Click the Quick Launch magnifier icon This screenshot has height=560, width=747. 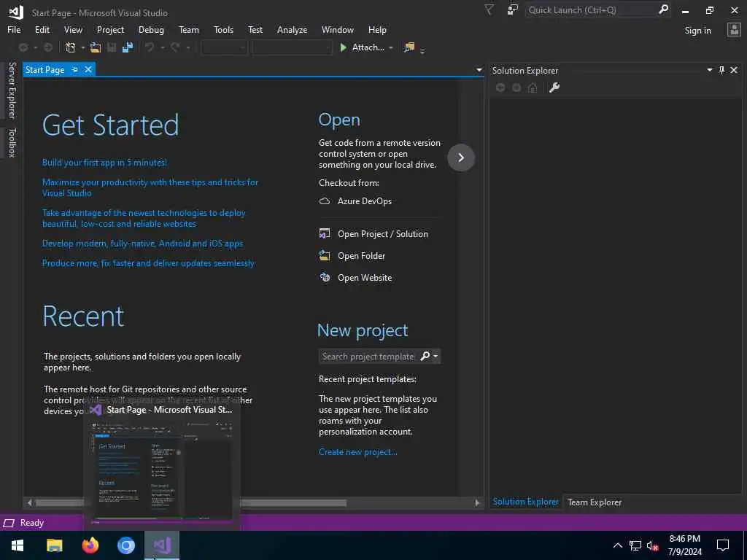click(x=663, y=9)
